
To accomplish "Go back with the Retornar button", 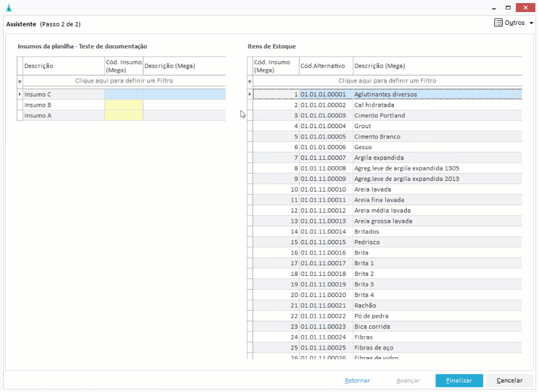I will pos(357,381).
